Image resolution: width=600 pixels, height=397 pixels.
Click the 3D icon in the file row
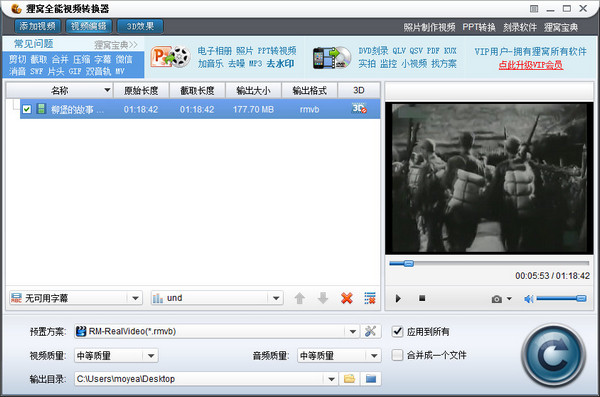(x=359, y=109)
